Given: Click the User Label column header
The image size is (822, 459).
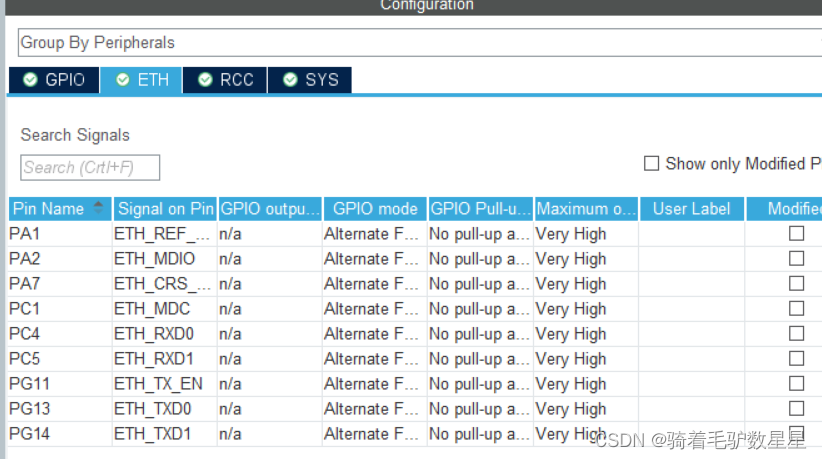Looking at the screenshot, I should [692, 209].
